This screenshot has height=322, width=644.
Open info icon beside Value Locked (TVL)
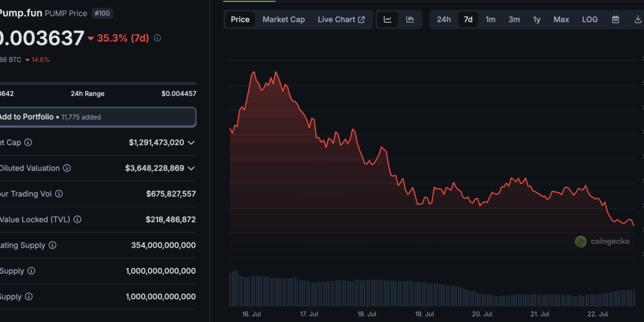(77, 219)
